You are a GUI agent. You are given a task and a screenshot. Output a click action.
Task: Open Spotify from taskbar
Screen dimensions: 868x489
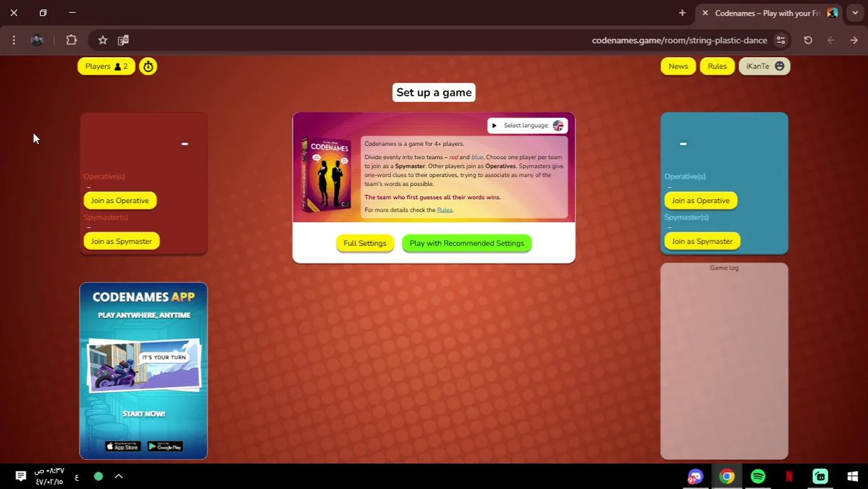[x=758, y=477]
